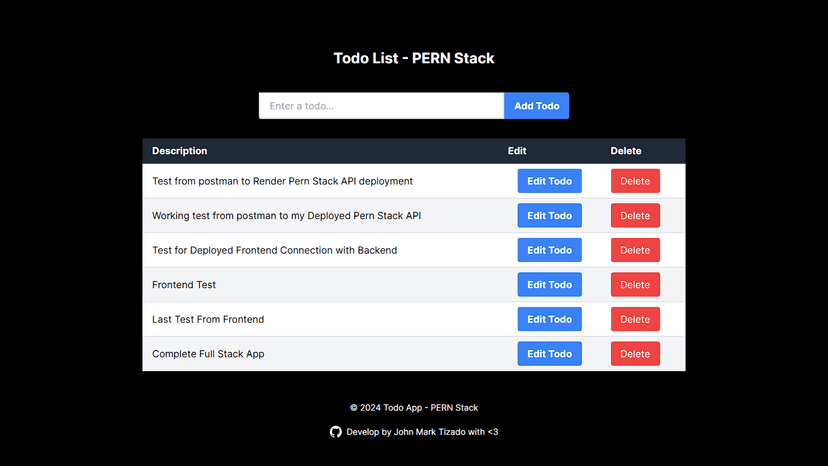The width and height of the screenshot is (828, 466).
Task: Delete the 'Deployed Frontend Connection' todo
Action: click(635, 250)
